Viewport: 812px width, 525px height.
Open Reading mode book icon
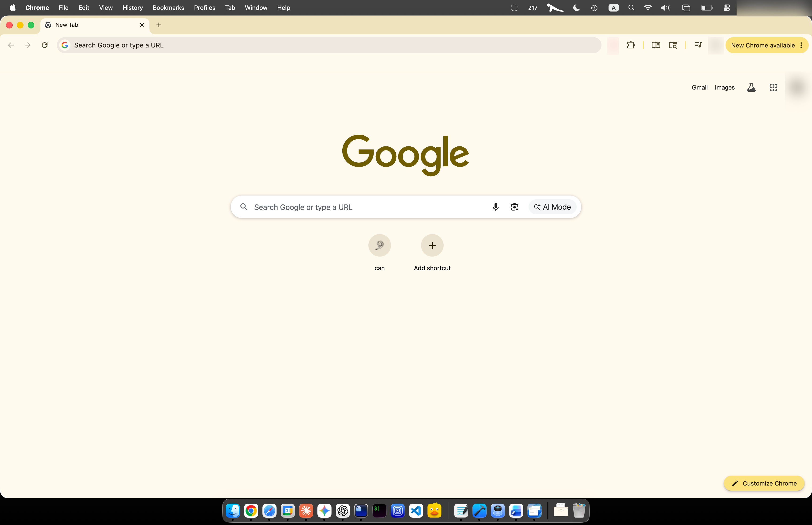(x=656, y=45)
